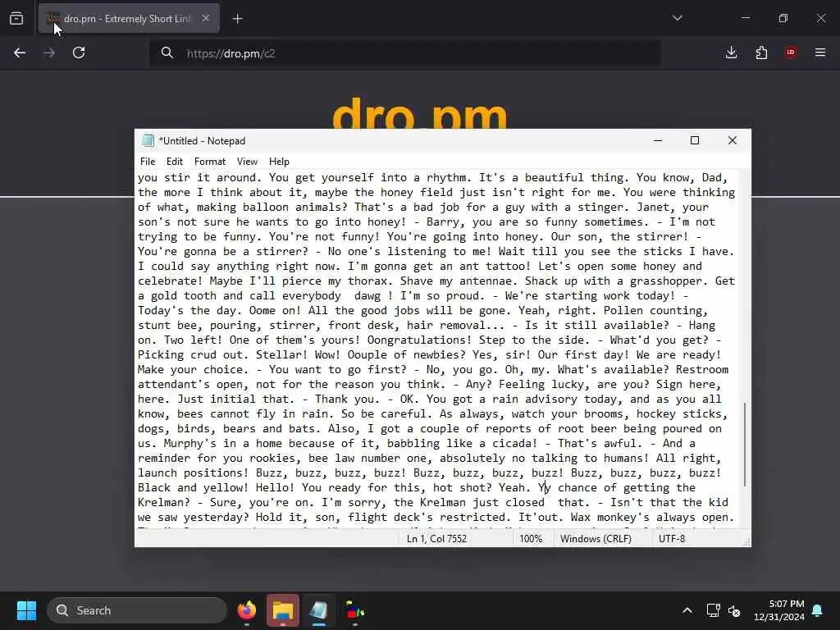Image resolution: width=840 pixels, height=630 pixels.
Task: Open the network status tray icon
Action: [713, 610]
